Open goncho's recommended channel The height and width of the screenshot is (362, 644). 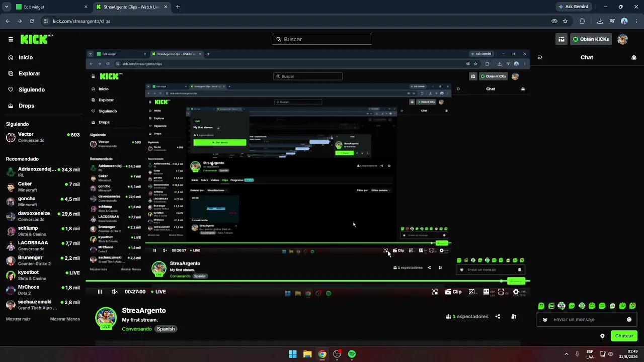43,202
